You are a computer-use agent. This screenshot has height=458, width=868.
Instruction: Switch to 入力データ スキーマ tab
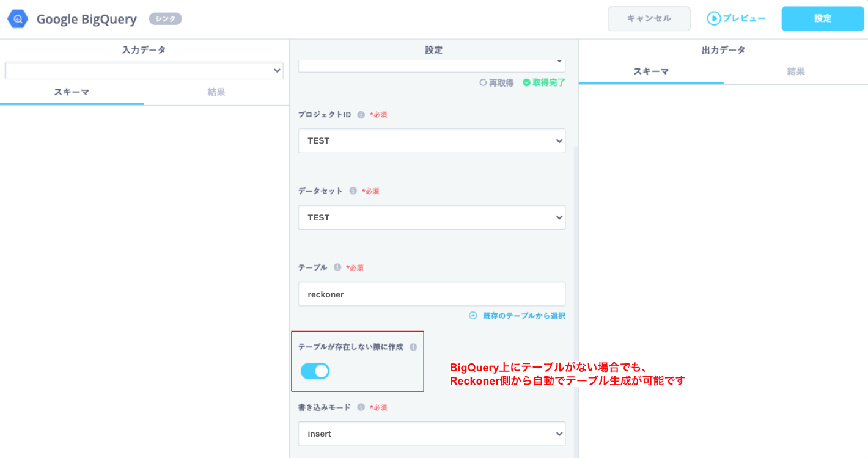(x=72, y=92)
